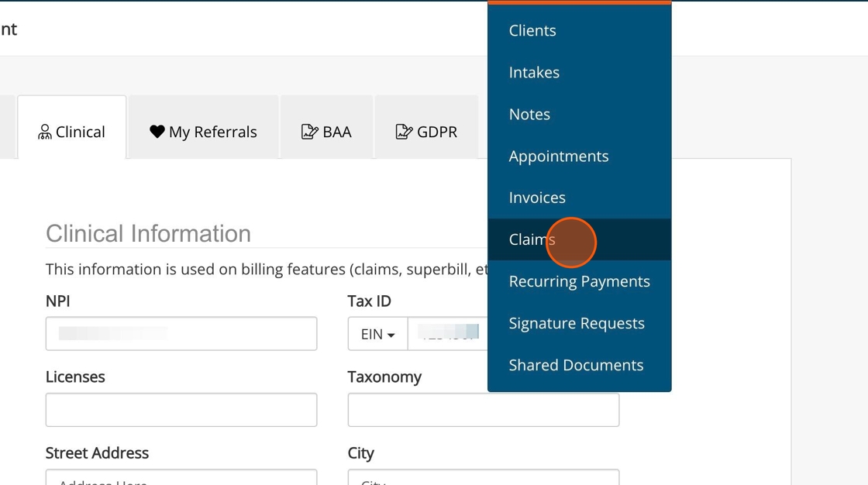The image size is (868, 485).
Task: Click the Licenses input field
Action: [181, 410]
